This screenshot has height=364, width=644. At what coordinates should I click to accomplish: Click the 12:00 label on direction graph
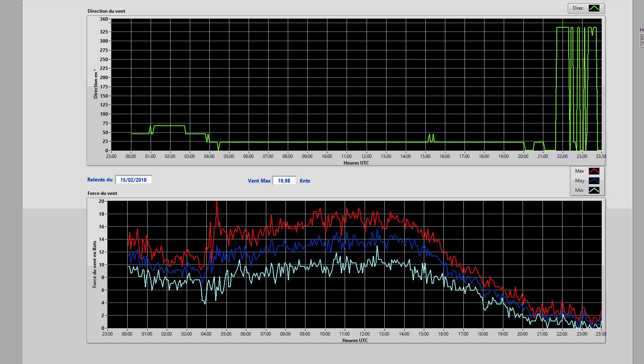coord(366,156)
